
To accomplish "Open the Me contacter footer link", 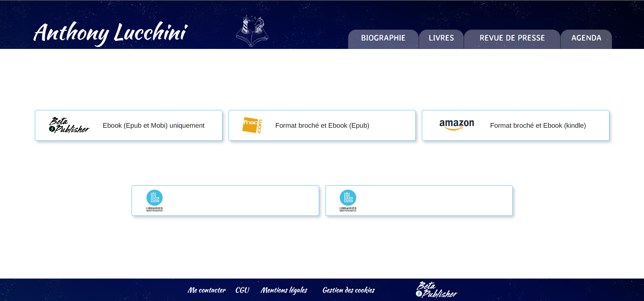I will [207, 290].
